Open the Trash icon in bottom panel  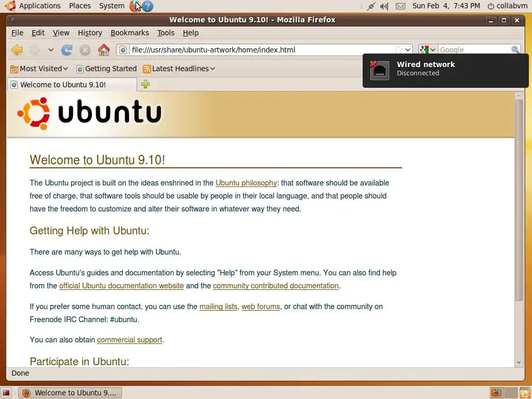tap(525, 393)
